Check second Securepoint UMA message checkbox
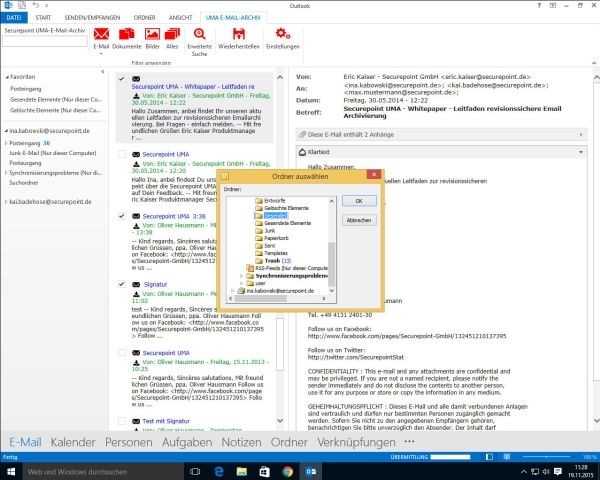The width and height of the screenshot is (600, 480). click(122, 154)
